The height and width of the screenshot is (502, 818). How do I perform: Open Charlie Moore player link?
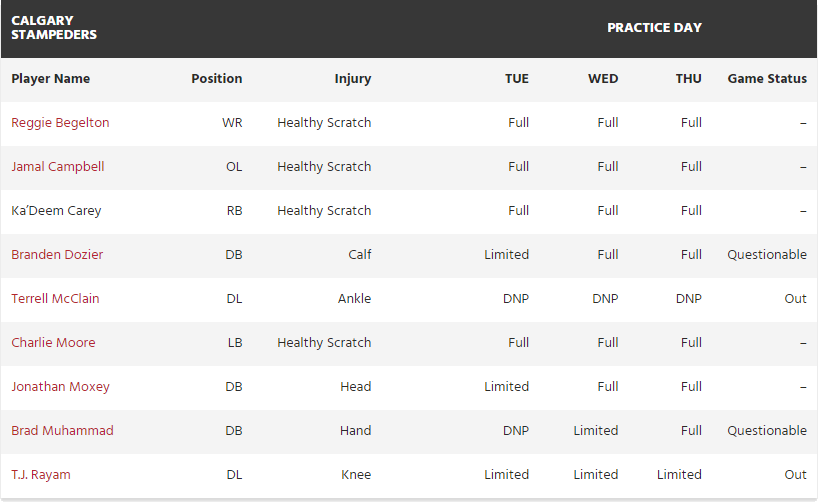(x=53, y=343)
